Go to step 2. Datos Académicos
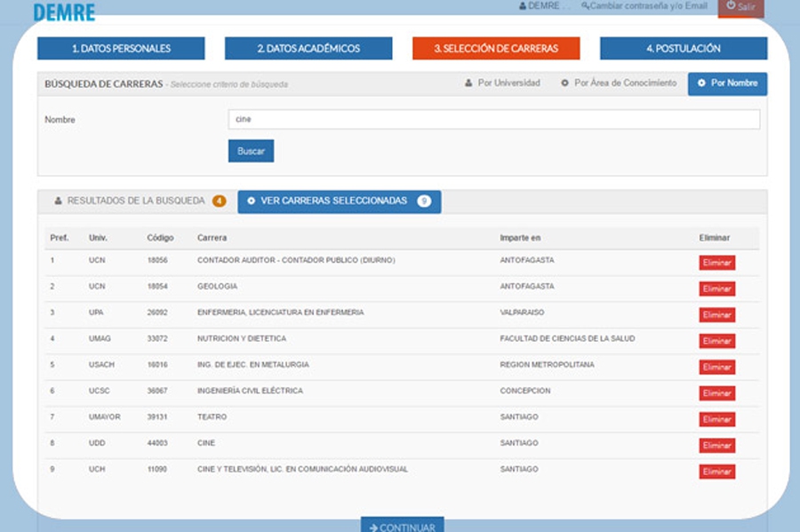Screen dimensions: 800x532 tap(308, 48)
